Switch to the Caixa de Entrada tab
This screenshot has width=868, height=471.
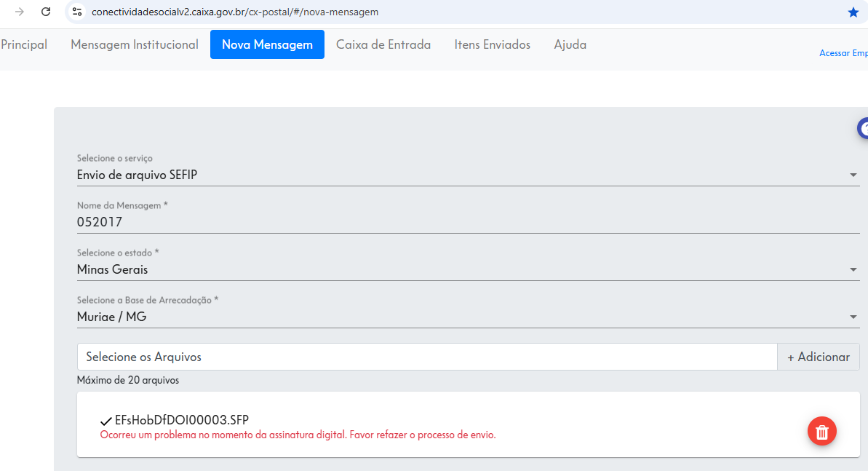point(383,44)
